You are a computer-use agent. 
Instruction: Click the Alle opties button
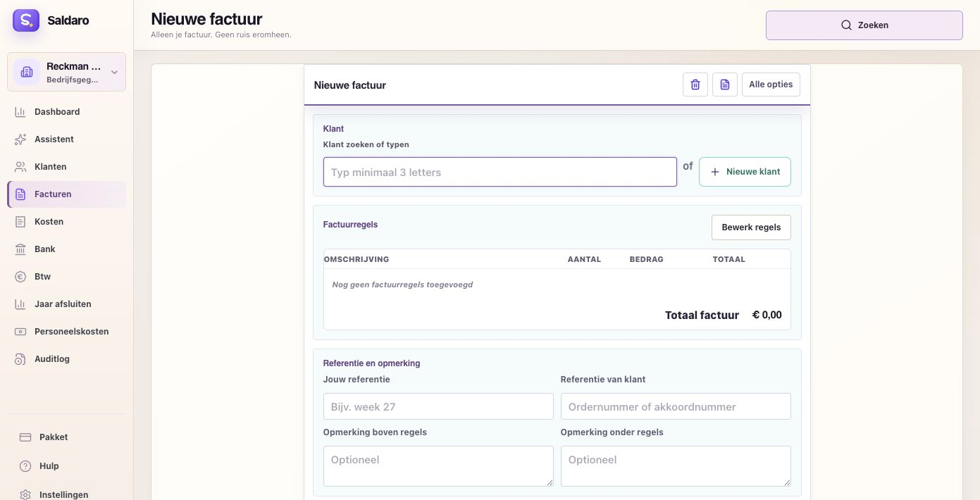[x=771, y=85]
